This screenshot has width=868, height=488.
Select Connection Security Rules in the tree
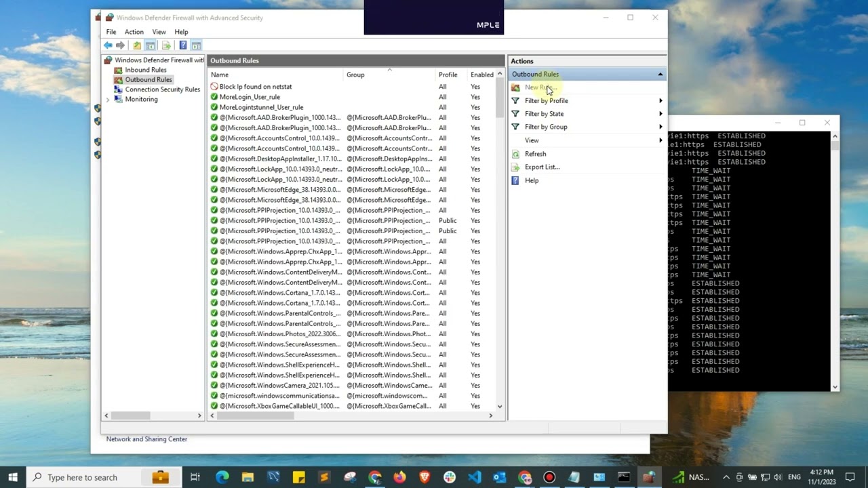[162, 89]
